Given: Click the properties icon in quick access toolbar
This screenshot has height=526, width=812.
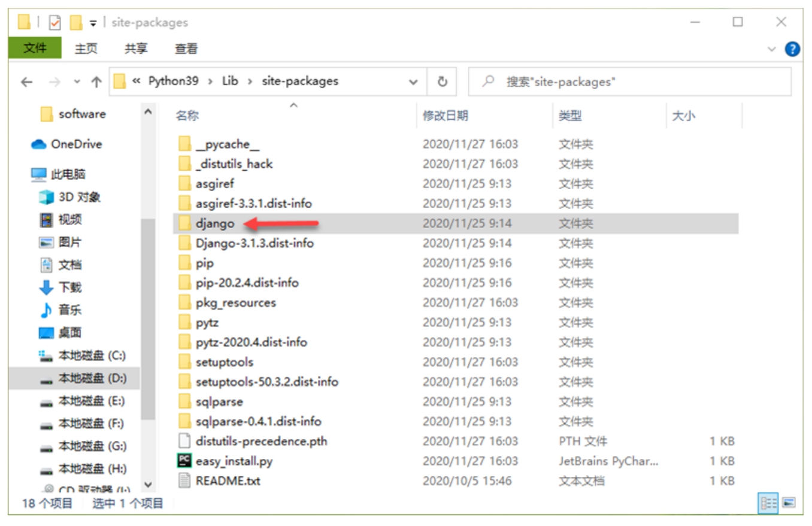Looking at the screenshot, I should (54, 23).
